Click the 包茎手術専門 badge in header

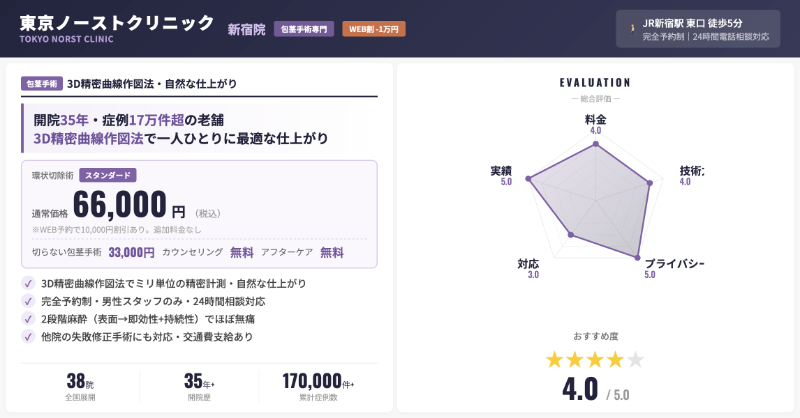tap(303, 30)
